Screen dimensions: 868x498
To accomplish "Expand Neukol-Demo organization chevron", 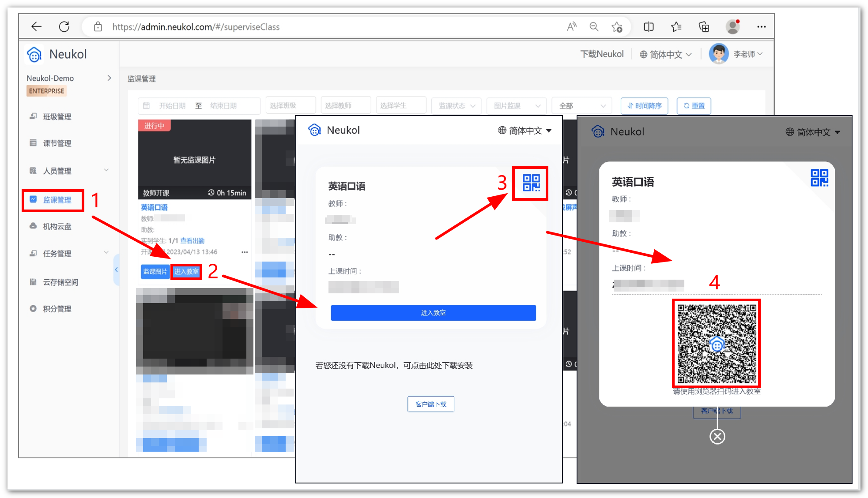I will tap(109, 78).
